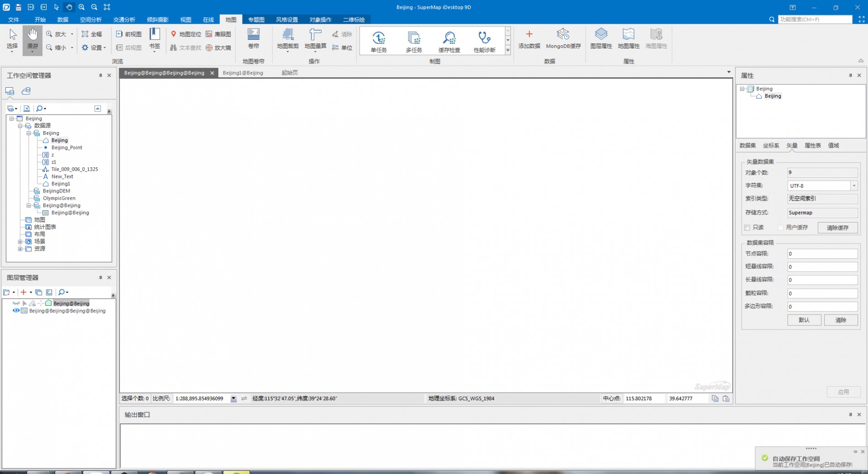Screen dimensions: 868x474
Task: Click the 默认 button
Action: click(804, 320)
